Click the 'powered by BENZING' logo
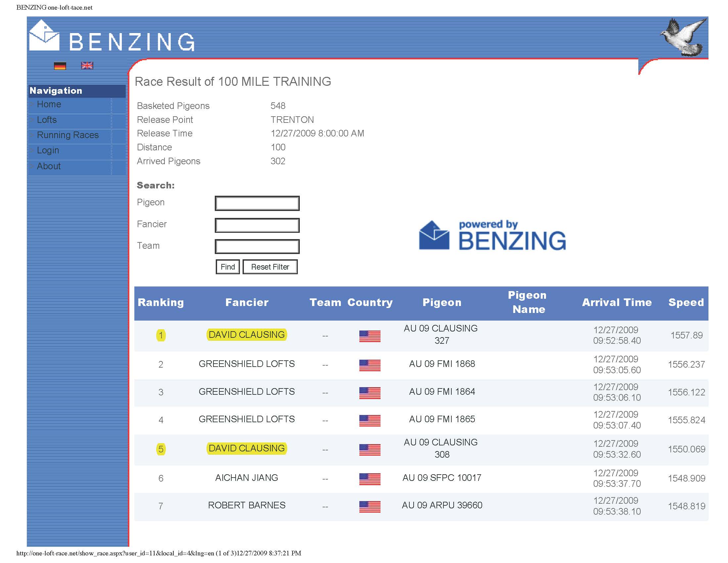The image size is (728, 563). (492, 235)
